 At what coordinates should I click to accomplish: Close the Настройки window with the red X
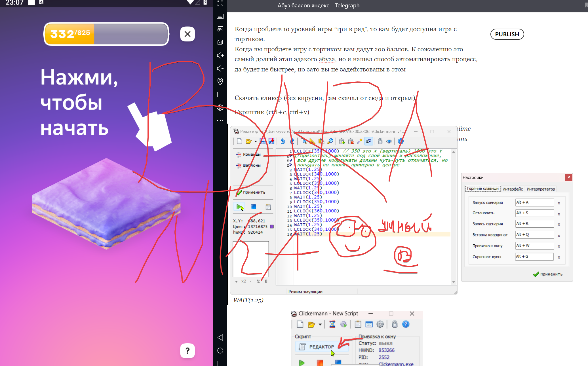click(x=569, y=177)
